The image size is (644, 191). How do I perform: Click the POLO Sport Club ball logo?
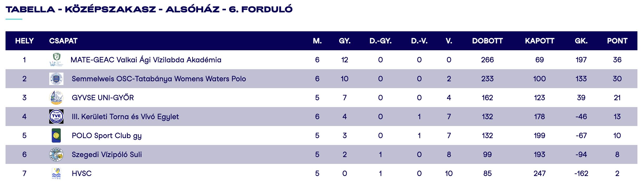click(x=56, y=135)
